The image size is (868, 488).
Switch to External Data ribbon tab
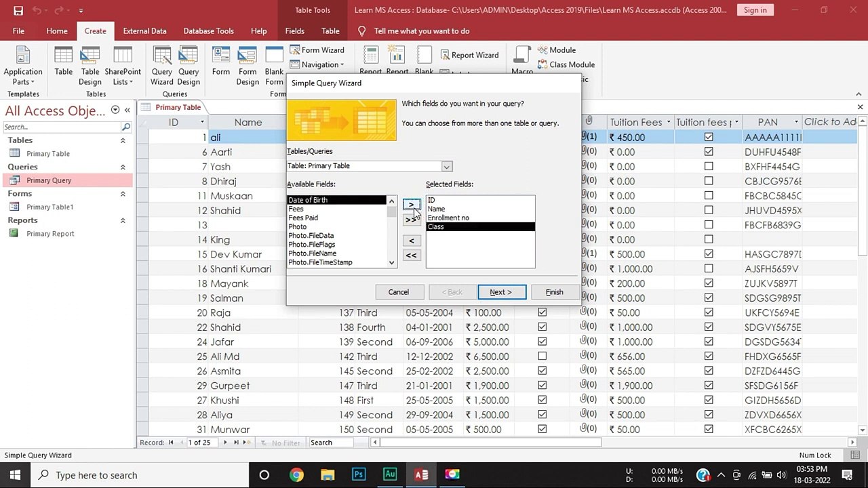[144, 31]
